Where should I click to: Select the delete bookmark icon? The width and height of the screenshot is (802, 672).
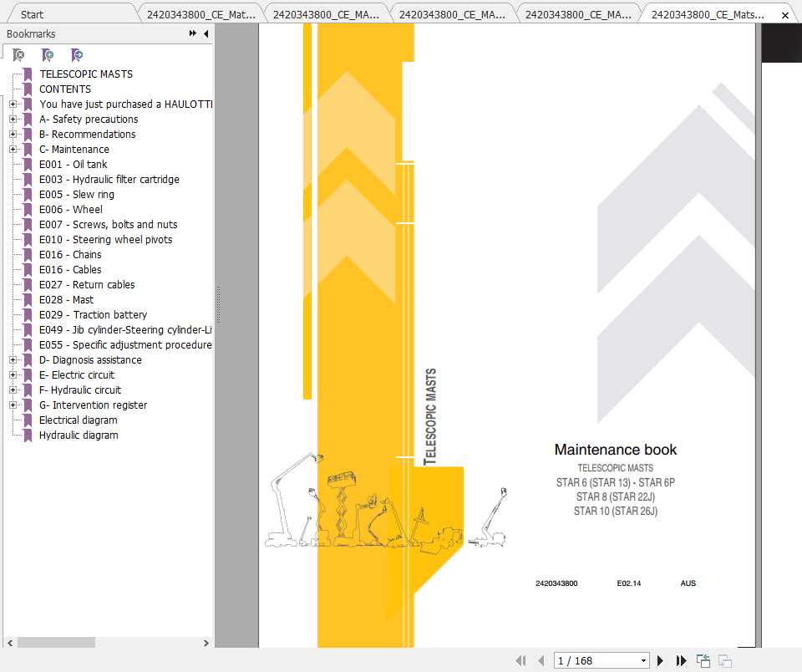click(x=18, y=54)
